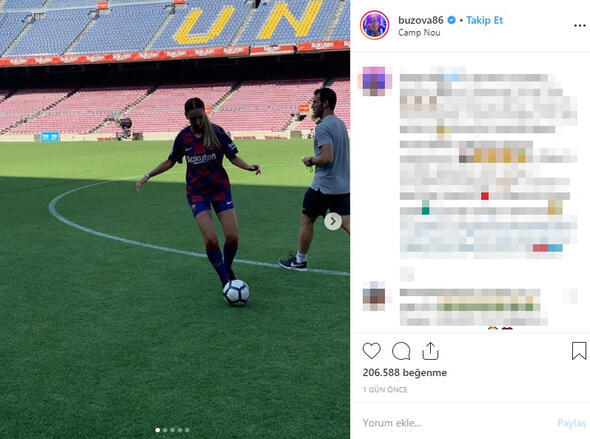The height and width of the screenshot is (439, 590).
Task: Open buzova86 profile picture
Action: (x=374, y=25)
